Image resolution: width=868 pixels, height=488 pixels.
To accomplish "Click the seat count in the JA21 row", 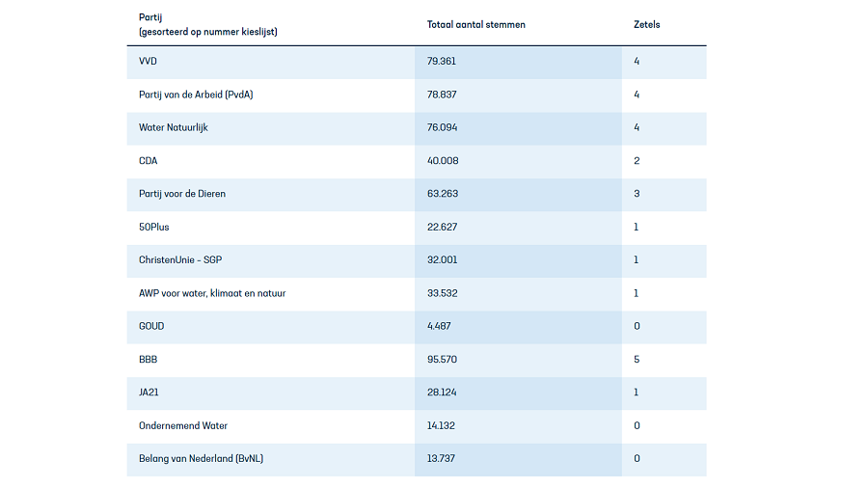I will [x=637, y=393].
